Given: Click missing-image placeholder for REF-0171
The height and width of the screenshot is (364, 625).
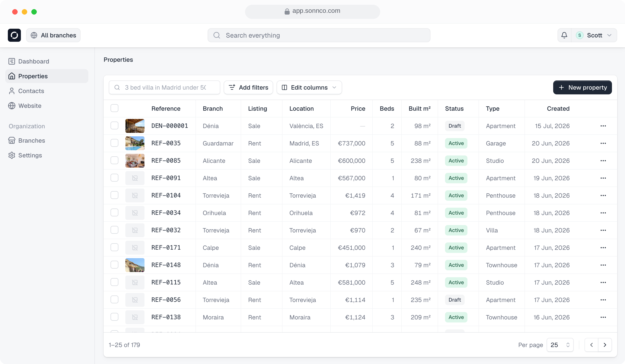Looking at the screenshot, I should click(x=135, y=247).
